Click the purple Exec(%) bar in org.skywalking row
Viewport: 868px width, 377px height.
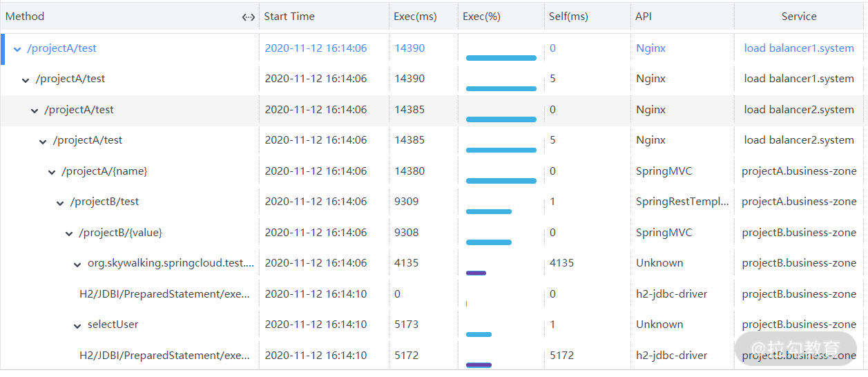coord(476,273)
